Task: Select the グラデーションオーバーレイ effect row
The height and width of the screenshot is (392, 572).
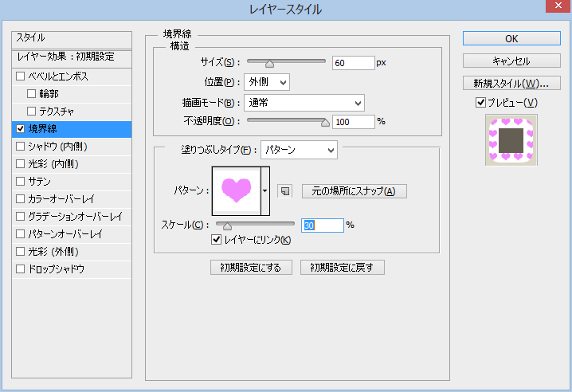Action: (75, 217)
